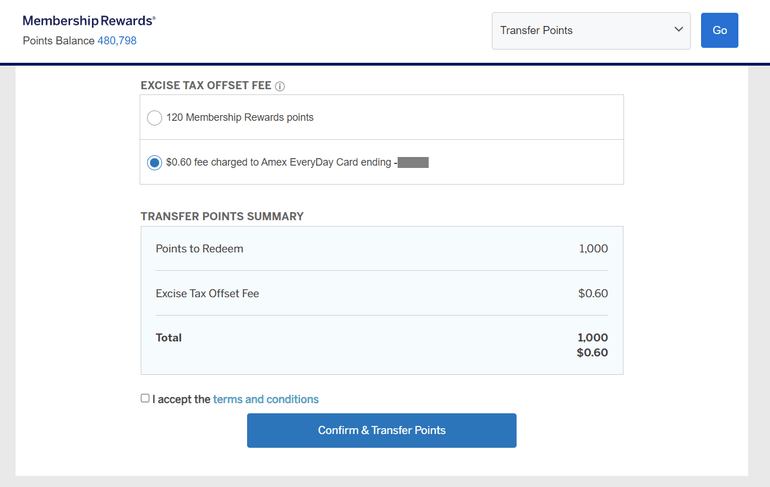This screenshot has width=770, height=487.
Task: Click the bold 1,000 in the Total row
Action: [592, 338]
